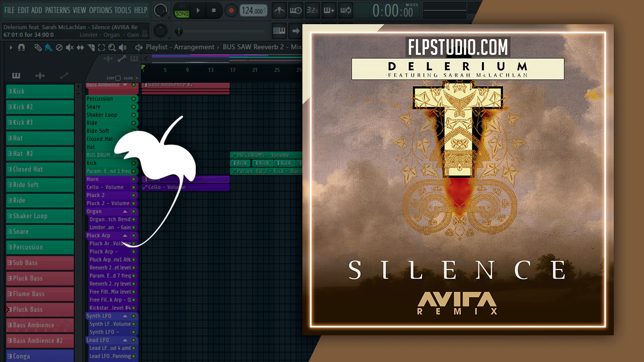Select the Closed Hat pattern in picker

pyautogui.click(x=40, y=169)
